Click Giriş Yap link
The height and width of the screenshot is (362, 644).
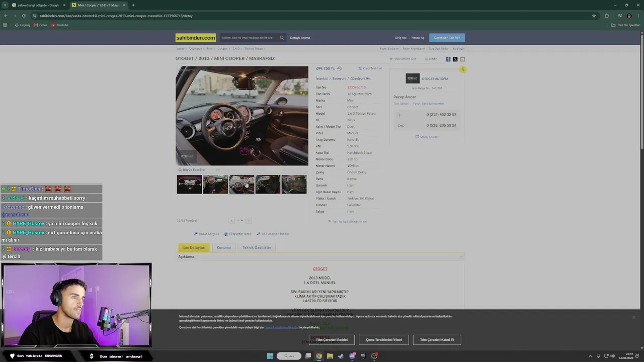[400, 38]
